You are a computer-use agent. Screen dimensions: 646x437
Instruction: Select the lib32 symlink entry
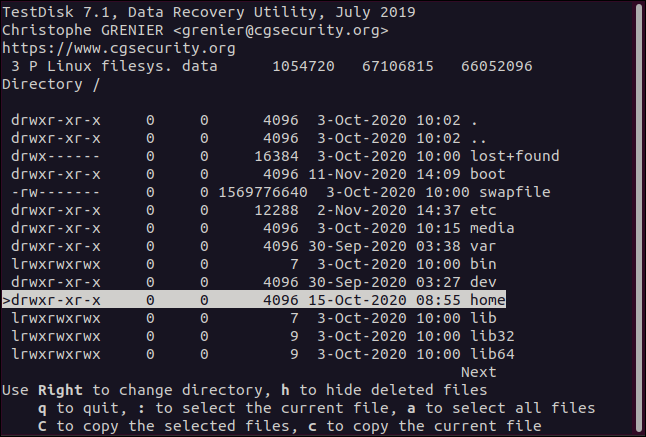click(491, 336)
